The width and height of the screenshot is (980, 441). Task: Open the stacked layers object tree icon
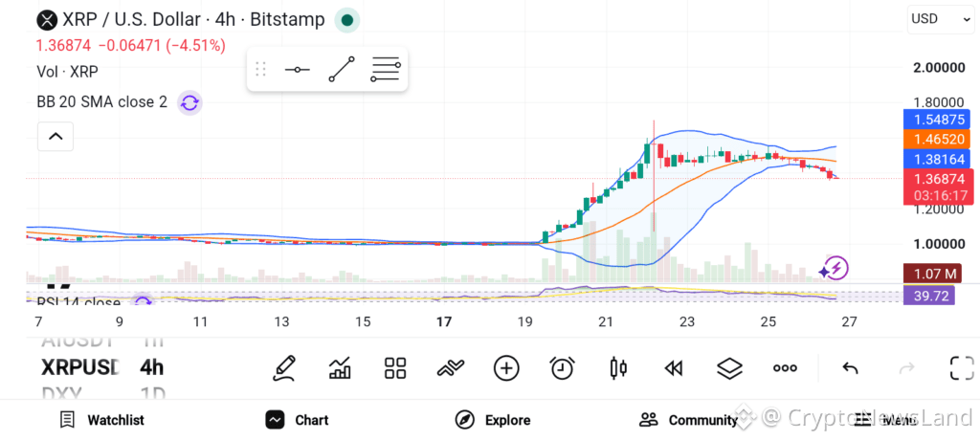tap(728, 368)
